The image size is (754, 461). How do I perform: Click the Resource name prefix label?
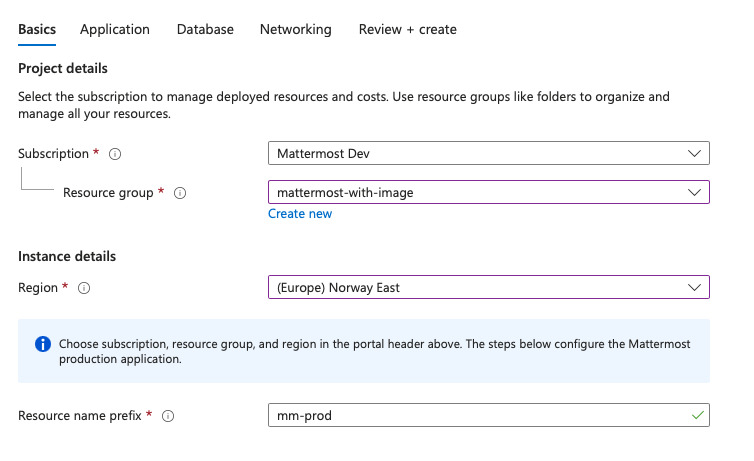[80, 416]
